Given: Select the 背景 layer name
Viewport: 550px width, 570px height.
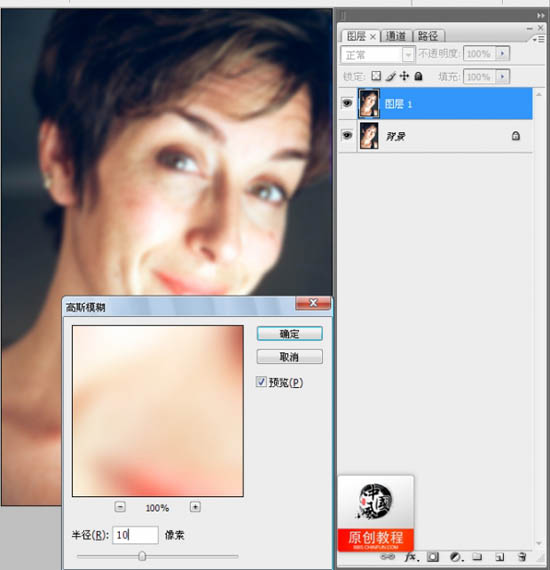Looking at the screenshot, I should 395,137.
